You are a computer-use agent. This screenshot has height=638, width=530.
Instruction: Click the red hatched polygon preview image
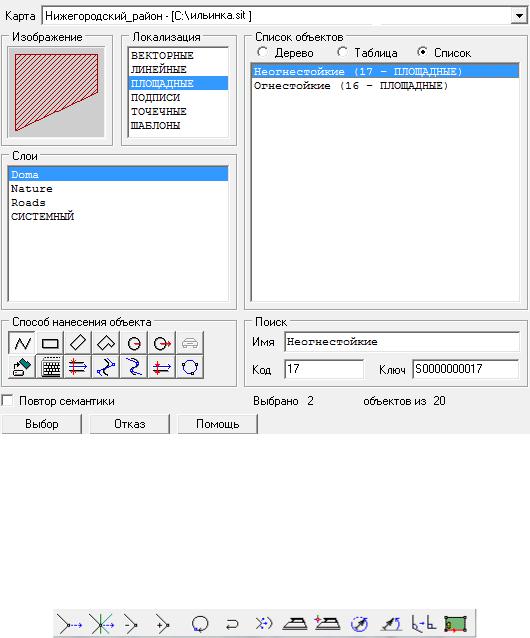(x=56, y=92)
